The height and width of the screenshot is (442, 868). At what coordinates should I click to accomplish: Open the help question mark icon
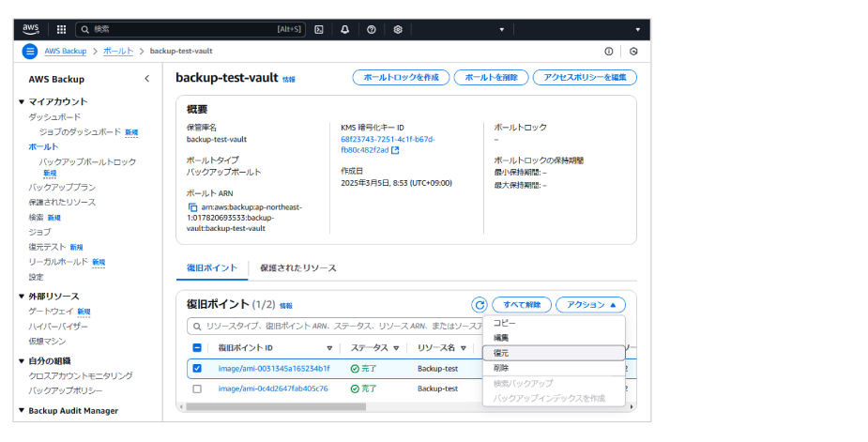pos(372,29)
